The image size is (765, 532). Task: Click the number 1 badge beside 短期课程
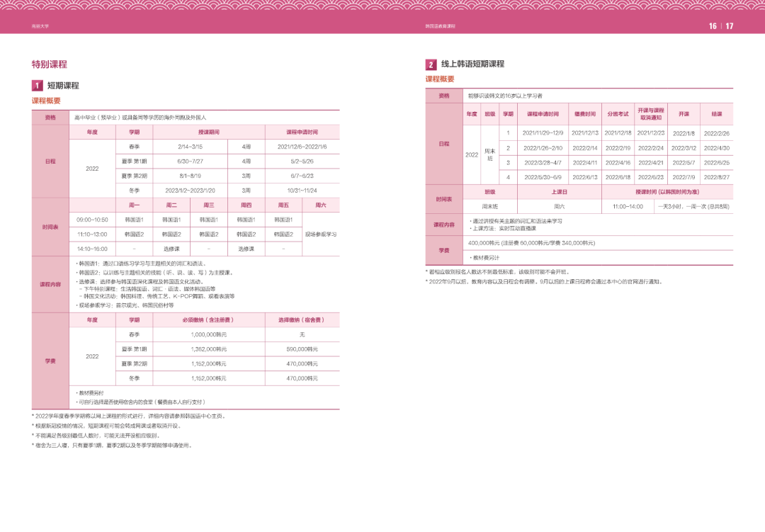coord(37,85)
